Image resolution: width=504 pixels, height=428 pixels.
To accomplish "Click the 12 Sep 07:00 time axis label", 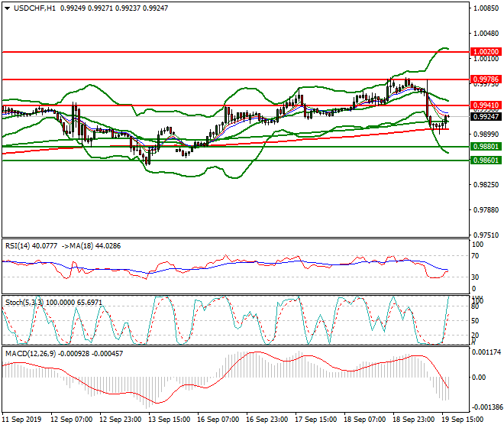I will (71, 420).
